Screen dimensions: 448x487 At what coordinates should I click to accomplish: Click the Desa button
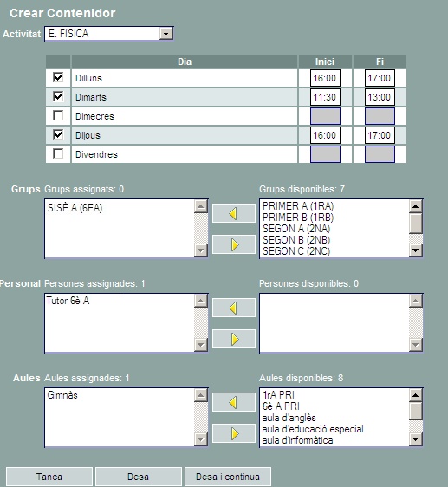point(139,477)
